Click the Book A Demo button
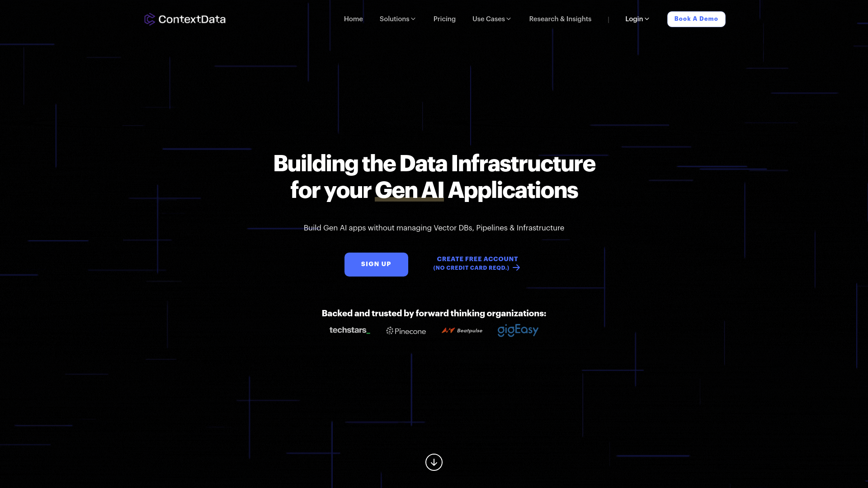Screen dimensions: 868x488 pos(696,19)
